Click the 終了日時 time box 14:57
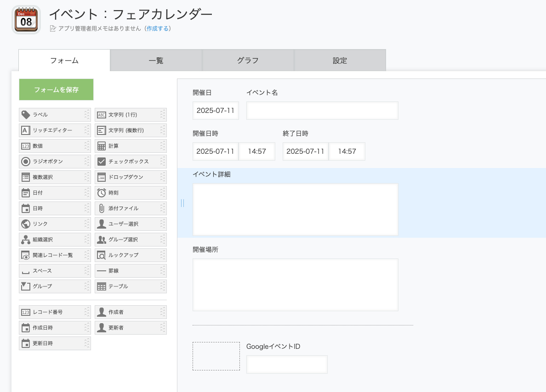The width and height of the screenshot is (546, 392). pyautogui.click(x=347, y=151)
